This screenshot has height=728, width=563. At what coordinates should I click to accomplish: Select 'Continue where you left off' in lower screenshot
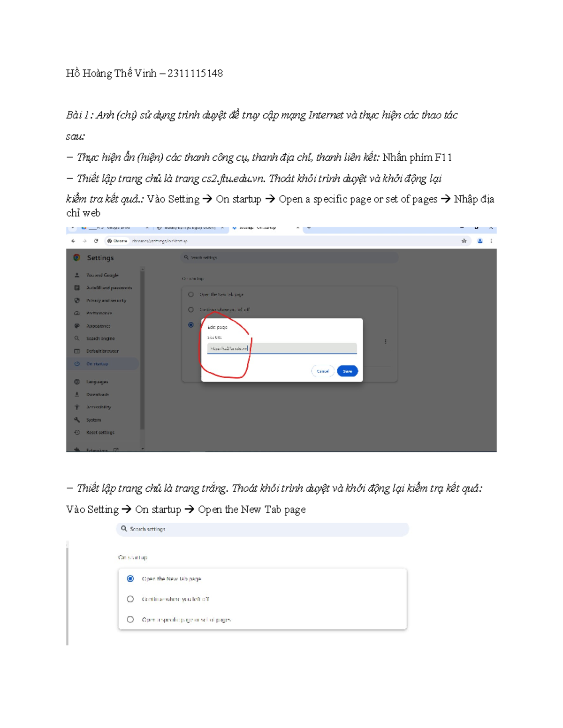coord(130,599)
